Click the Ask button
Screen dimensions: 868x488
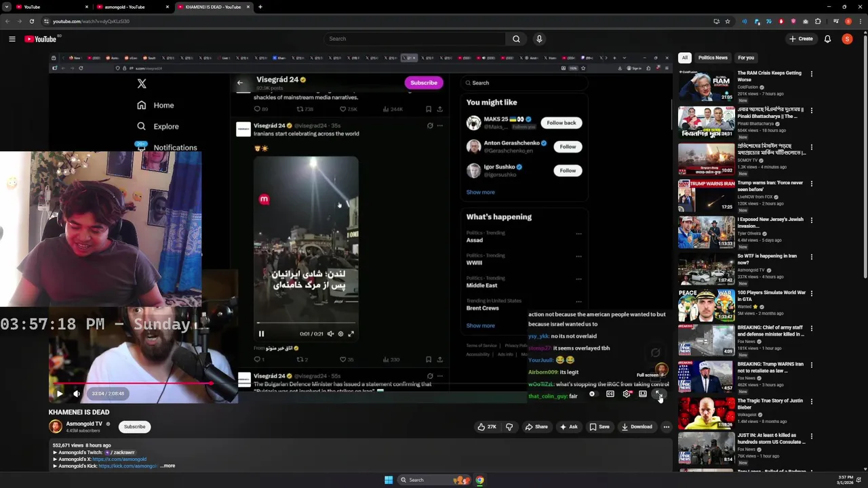(568, 427)
